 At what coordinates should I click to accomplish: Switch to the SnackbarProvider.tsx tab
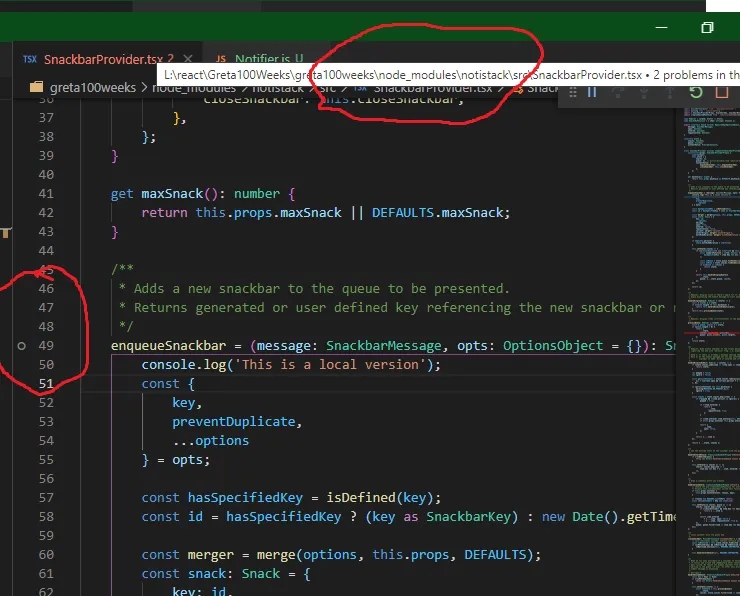109,59
